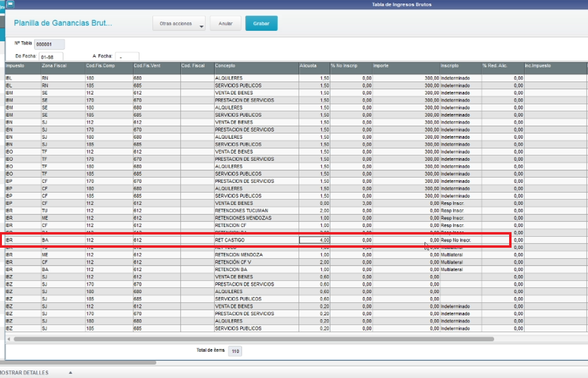Click PRESTACION DE SERVICIOS in the IBP row
The image size is (588, 378).
pos(256,181)
